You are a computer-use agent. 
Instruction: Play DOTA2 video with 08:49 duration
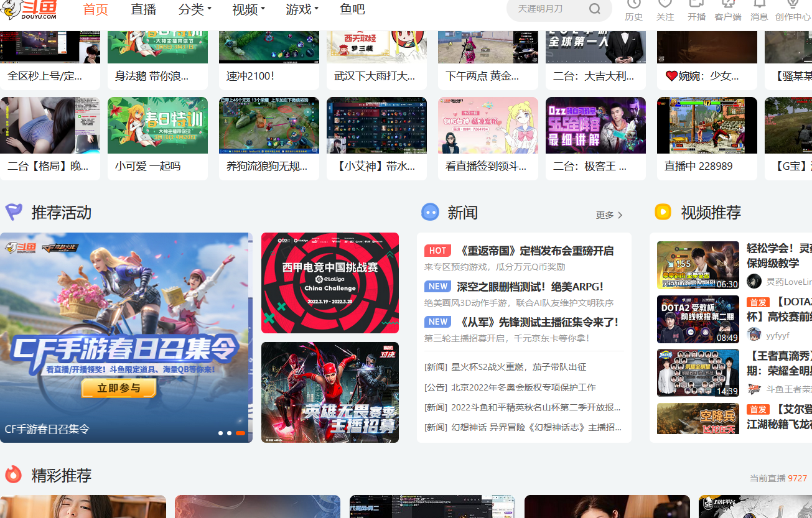click(698, 319)
